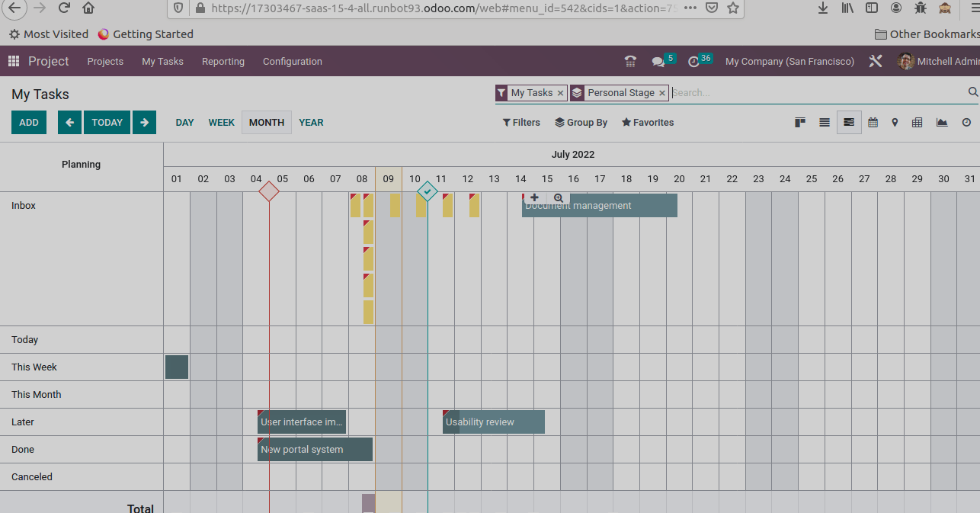This screenshot has height=513, width=980.
Task: Reload the browser page
Action: pos(64,8)
